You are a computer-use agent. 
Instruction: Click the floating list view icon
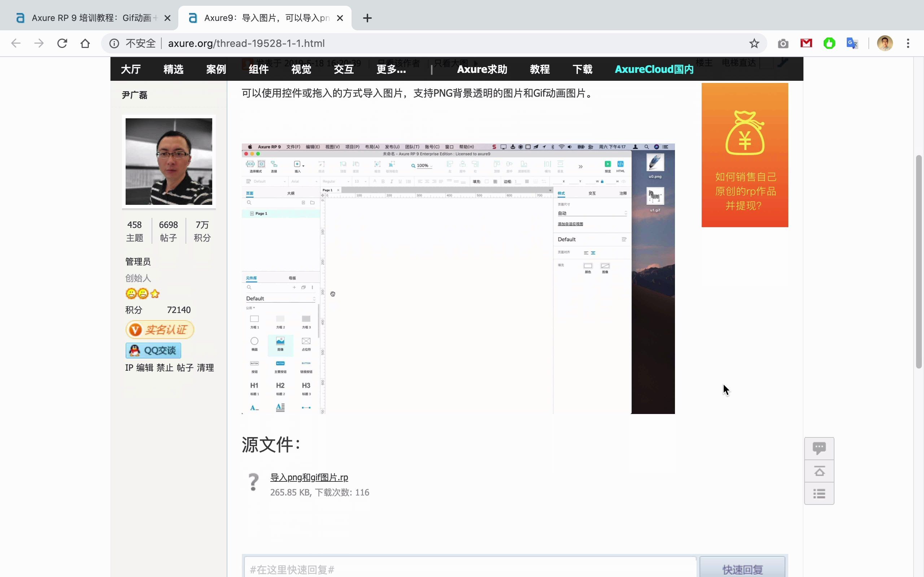point(819,493)
